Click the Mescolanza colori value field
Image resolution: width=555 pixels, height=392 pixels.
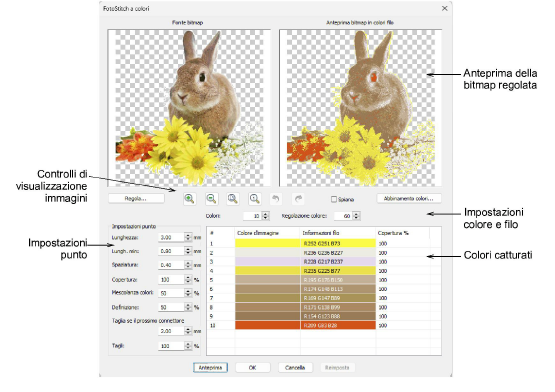pos(171,293)
